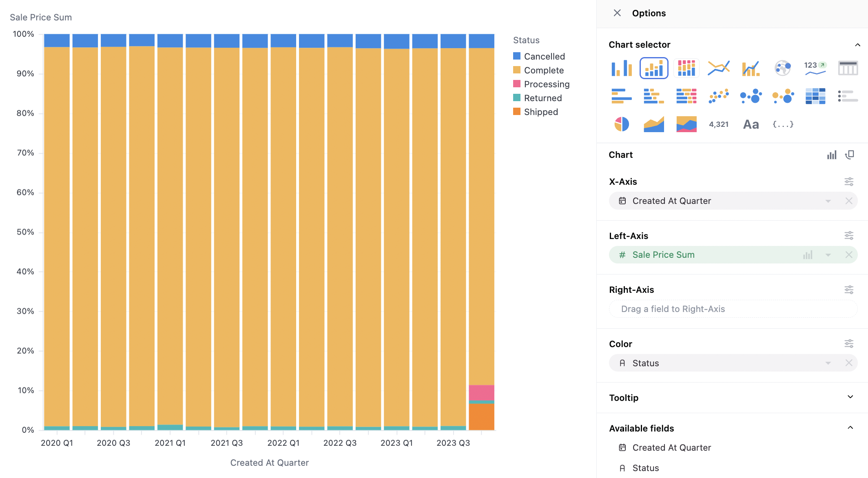Click the Complete legend color swatch
This screenshot has width=868, height=478.
(517, 70)
